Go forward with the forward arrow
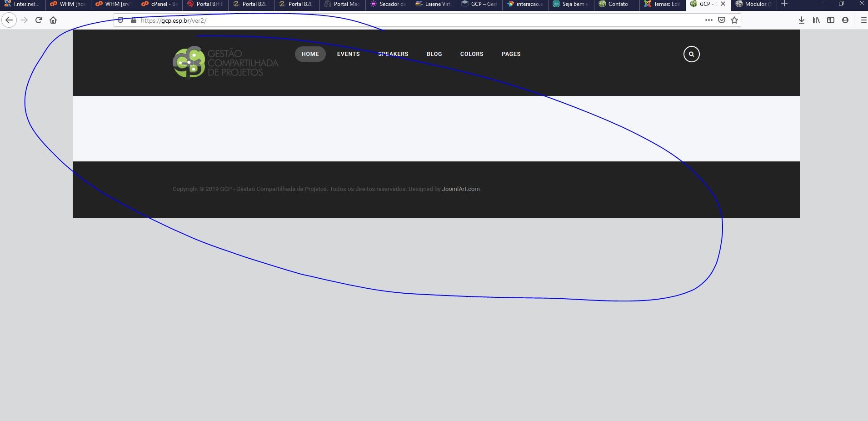This screenshot has width=868, height=421. [24, 20]
